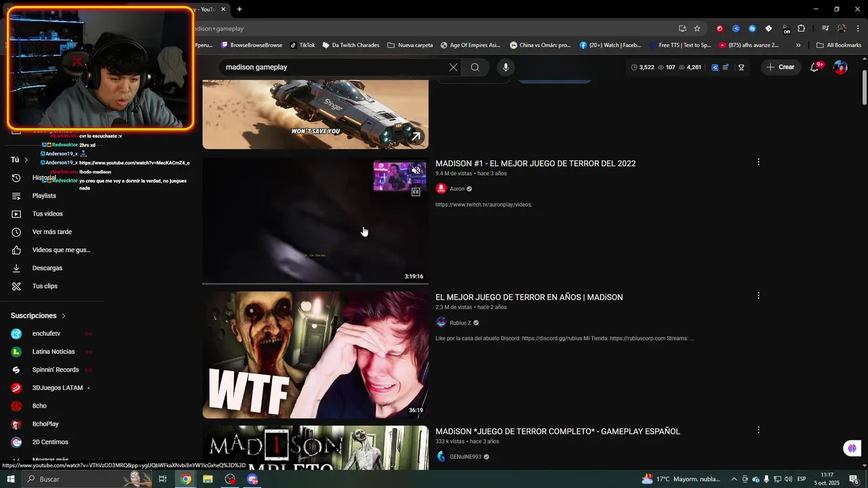Screen dimensions: 868x488
Task: Click the vidIQ trophy icon
Action: tap(741, 67)
